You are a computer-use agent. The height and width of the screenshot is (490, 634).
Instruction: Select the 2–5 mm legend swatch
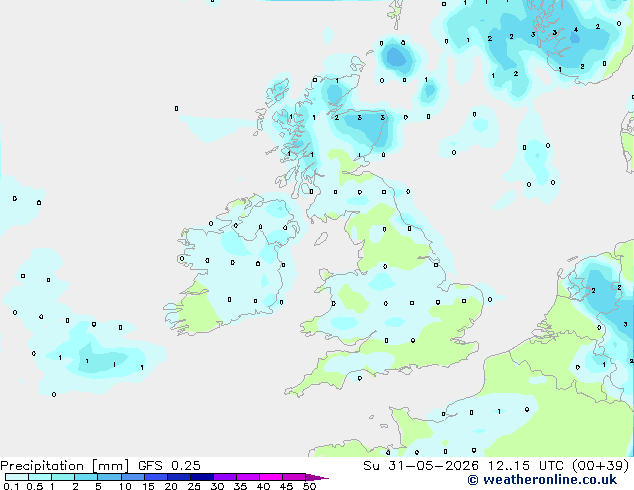point(86,477)
